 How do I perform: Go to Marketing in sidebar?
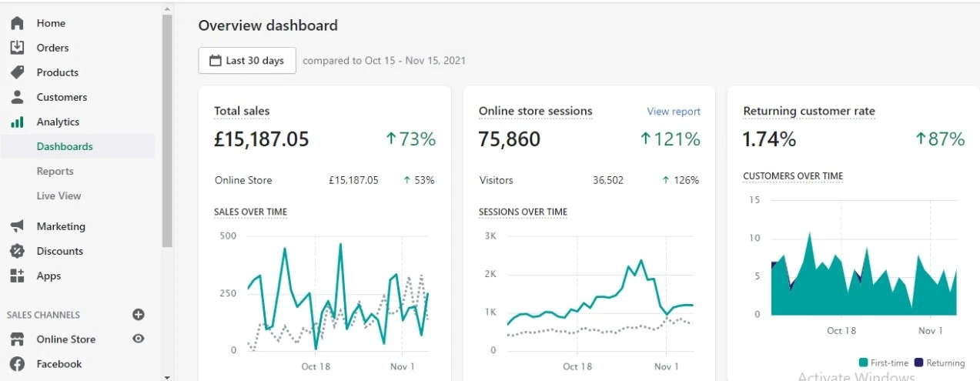pyautogui.click(x=61, y=226)
